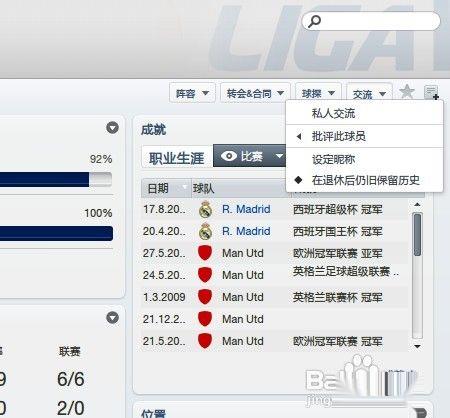Click the magnifier icon in search box
Image resolution: width=450 pixels, height=418 pixels.
coord(314,21)
